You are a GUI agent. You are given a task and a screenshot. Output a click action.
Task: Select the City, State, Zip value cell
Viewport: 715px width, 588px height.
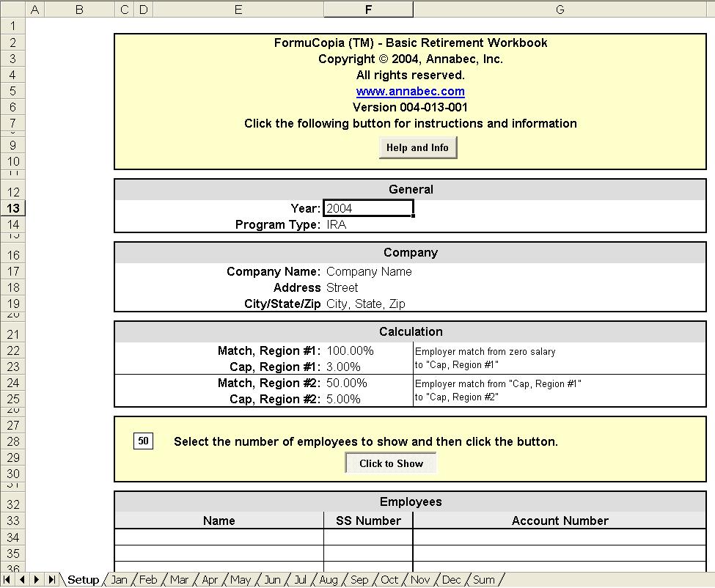coord(368,304)
